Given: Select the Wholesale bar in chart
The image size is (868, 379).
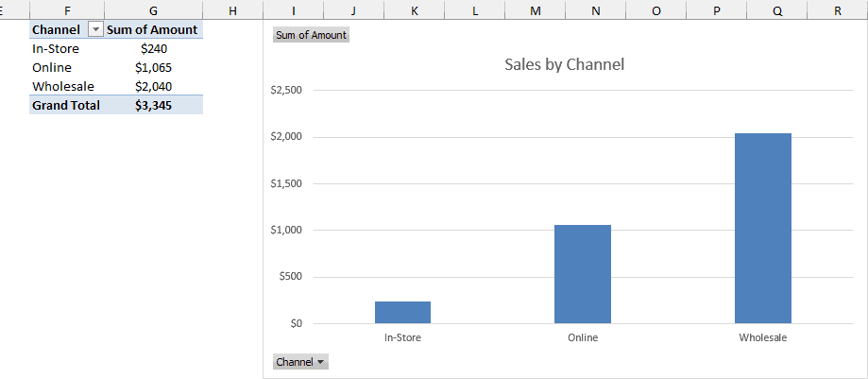Looking at the screenshot, I should click(763, 229).
